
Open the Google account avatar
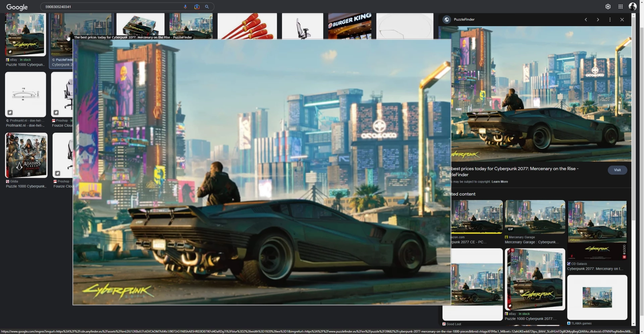pyautogui.click(x=633, y=6)
